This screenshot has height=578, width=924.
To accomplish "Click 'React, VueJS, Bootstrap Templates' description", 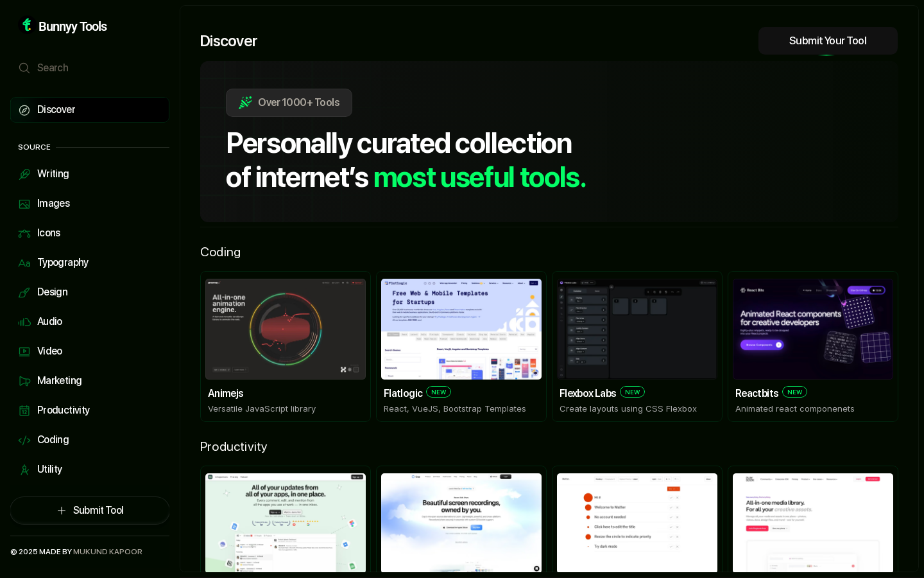I will (x=455, y=409).
